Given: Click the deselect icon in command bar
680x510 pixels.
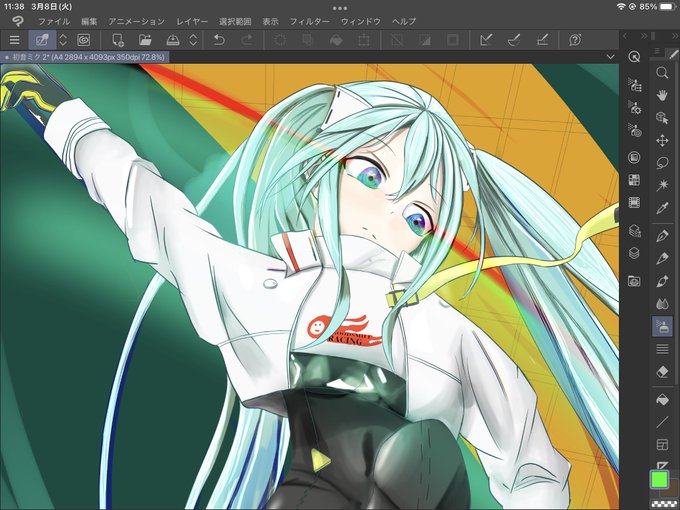Looking at the screenshot, I should [x=397, y=40].
